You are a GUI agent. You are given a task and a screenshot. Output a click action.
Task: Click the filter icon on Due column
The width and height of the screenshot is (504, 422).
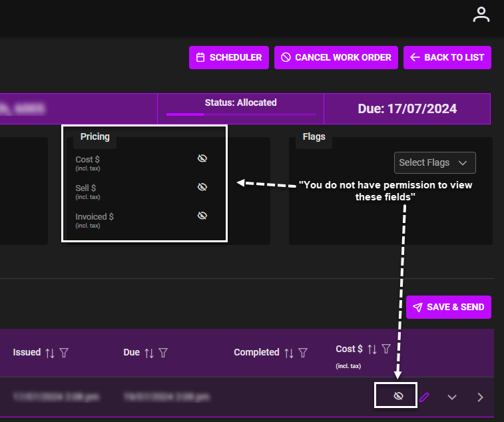point(163,353)
